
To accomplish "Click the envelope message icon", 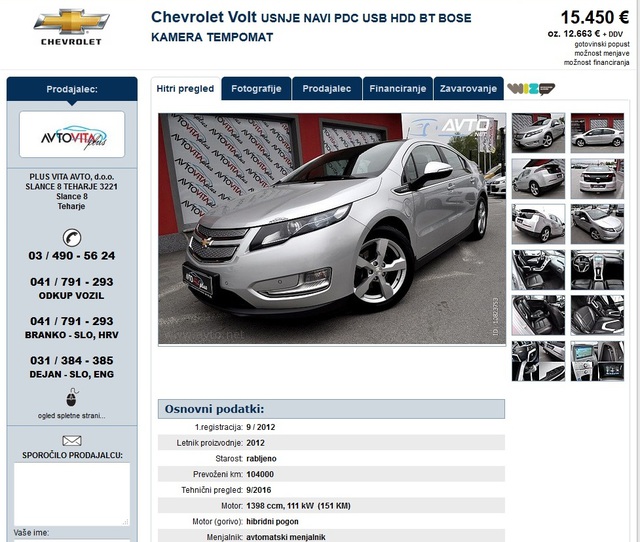I will tap(72, 441).
